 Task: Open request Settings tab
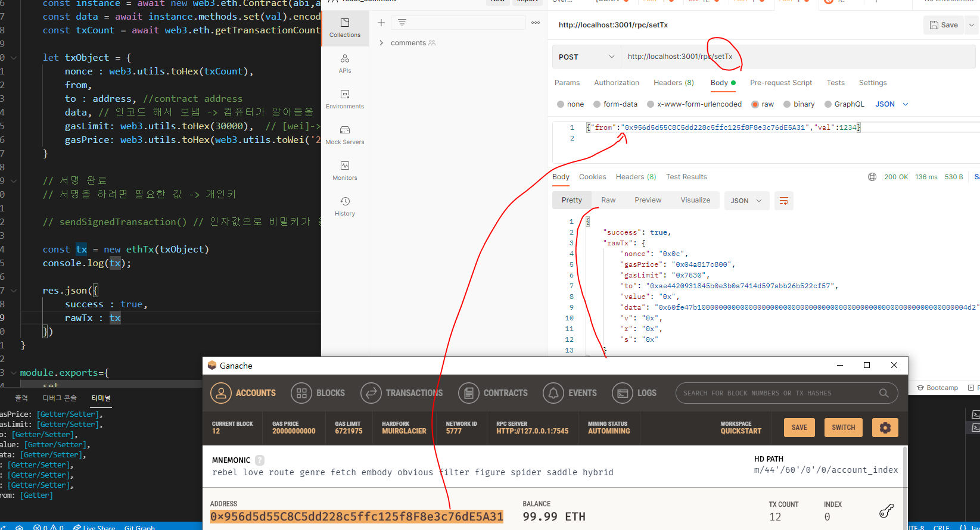click(873, 83)
